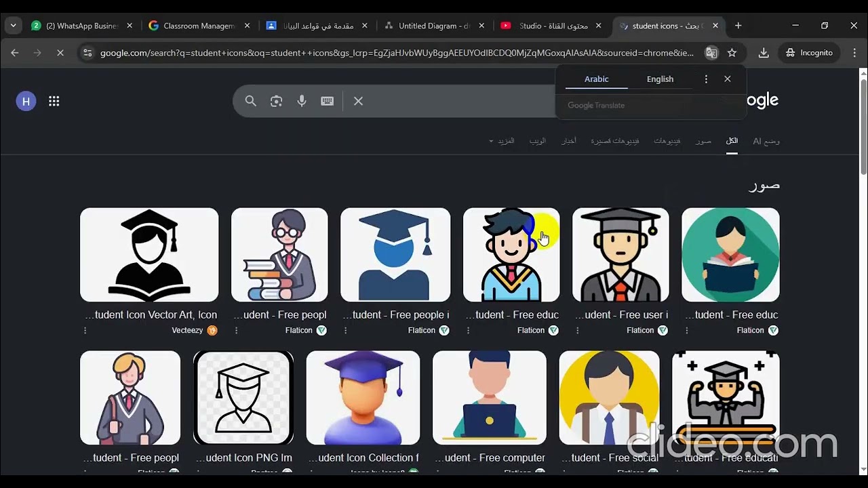
Task: Open blue graduate silhouette thumbnail
Action: pos(395,255)
